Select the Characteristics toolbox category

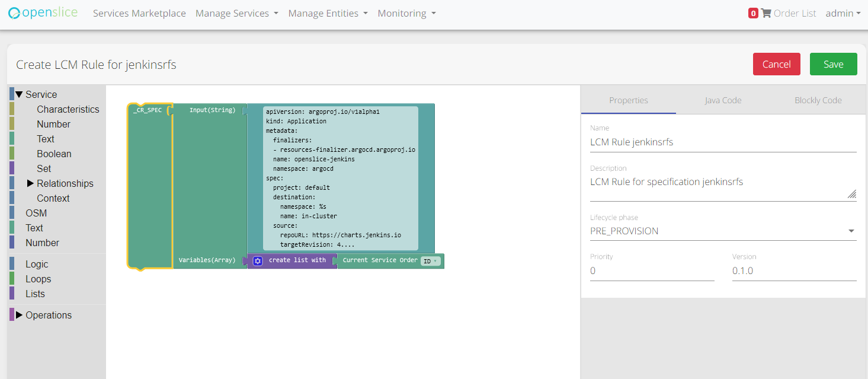pos(68,109)
